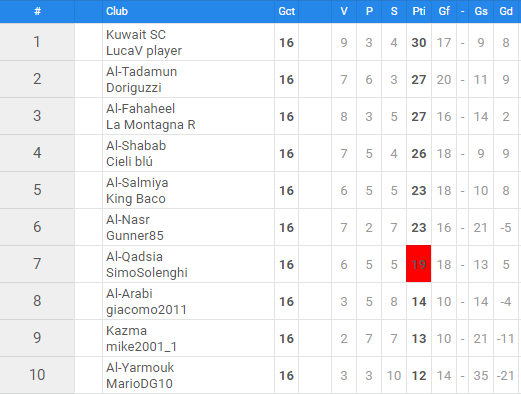Open the Al-Yarmouk club entry
Screen dimensions: 521x394
click(140, 368)
